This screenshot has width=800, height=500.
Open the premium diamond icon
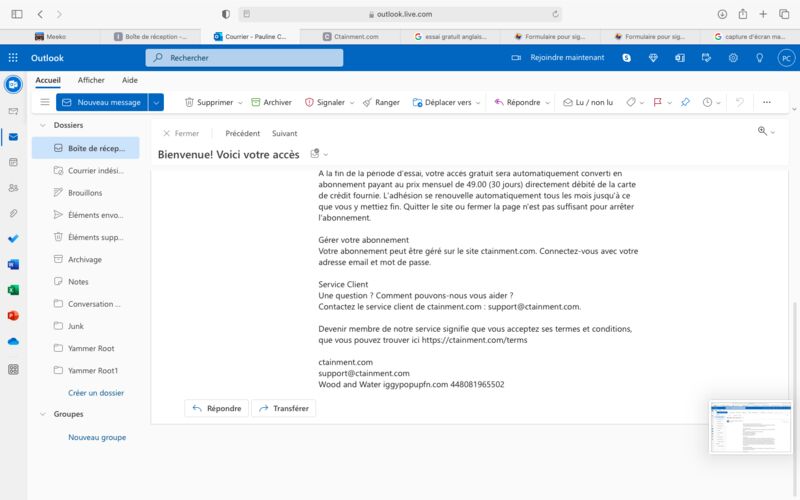click(x=653, y=58)
